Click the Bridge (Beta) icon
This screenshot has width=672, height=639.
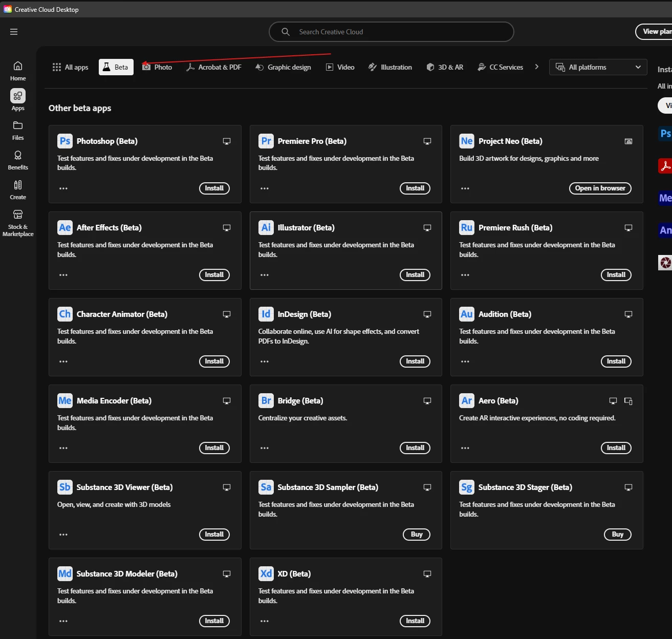(266, 400)
